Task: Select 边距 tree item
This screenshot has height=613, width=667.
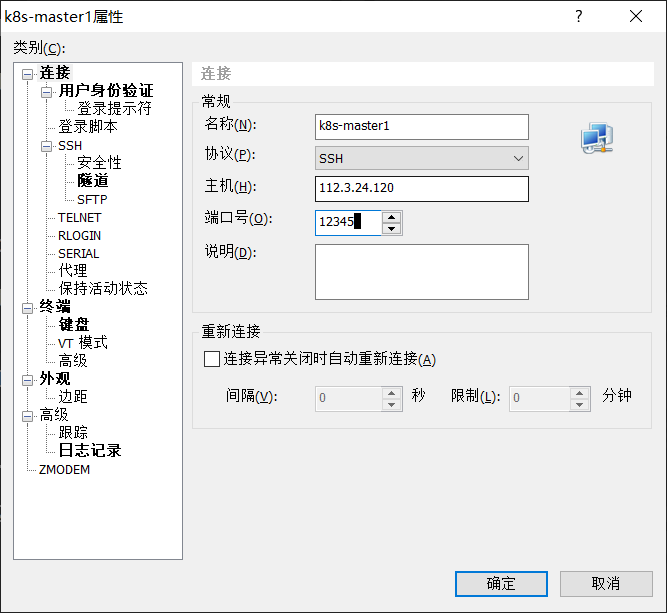Action: pyautogui.click(x=73, y=396)
